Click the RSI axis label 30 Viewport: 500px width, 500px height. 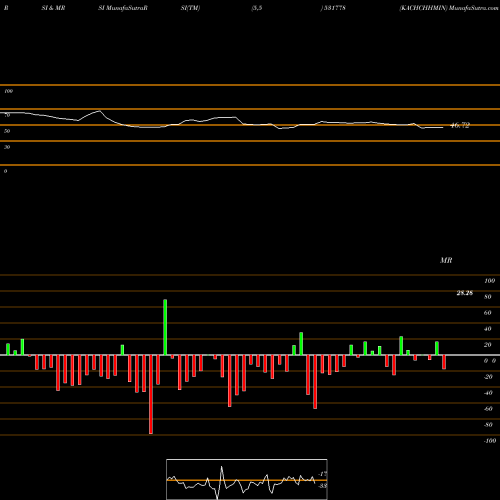[7, 147]
